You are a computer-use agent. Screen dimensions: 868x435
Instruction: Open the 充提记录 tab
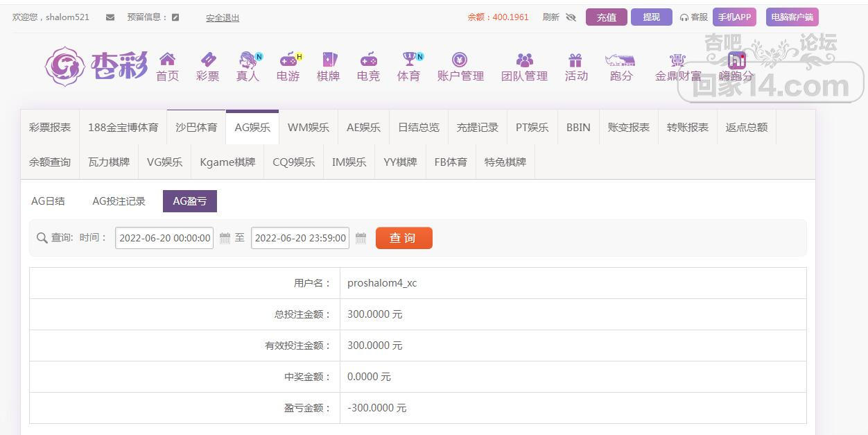pyautogui.click(x=477, y=127)
